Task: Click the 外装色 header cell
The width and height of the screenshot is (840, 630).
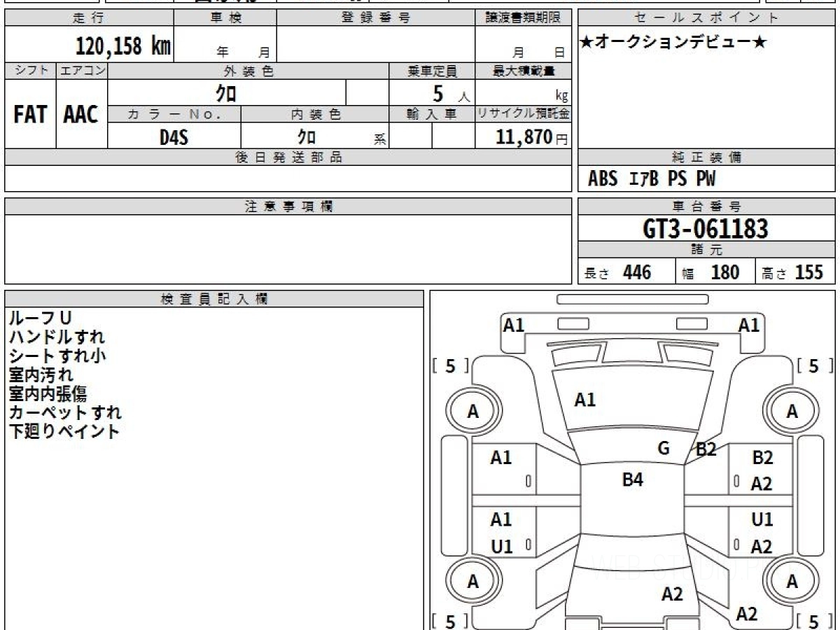Action: [x=248, y=71]
